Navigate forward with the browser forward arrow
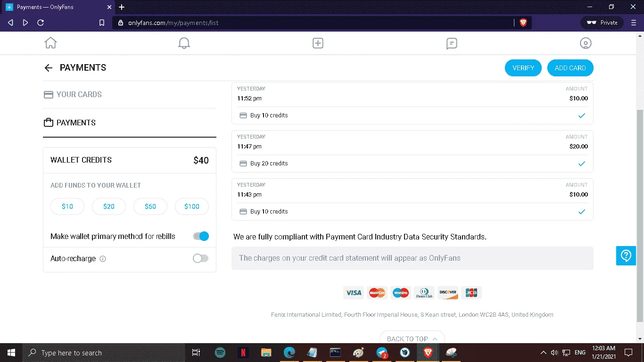 25,23
